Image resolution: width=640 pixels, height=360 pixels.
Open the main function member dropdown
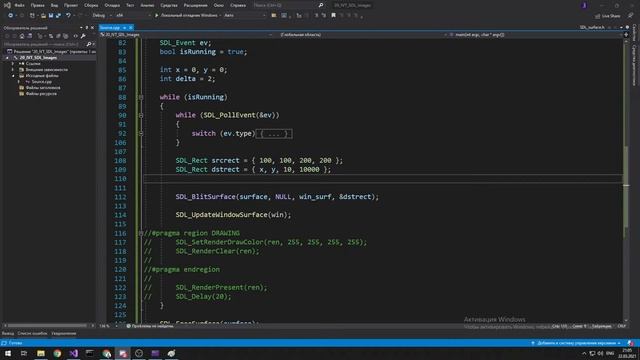[x=535, y=35]
